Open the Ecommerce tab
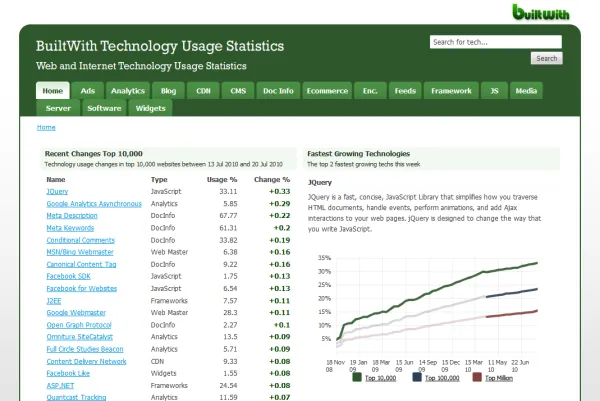Viewport: 600px width, 401px height. [326, 91]
